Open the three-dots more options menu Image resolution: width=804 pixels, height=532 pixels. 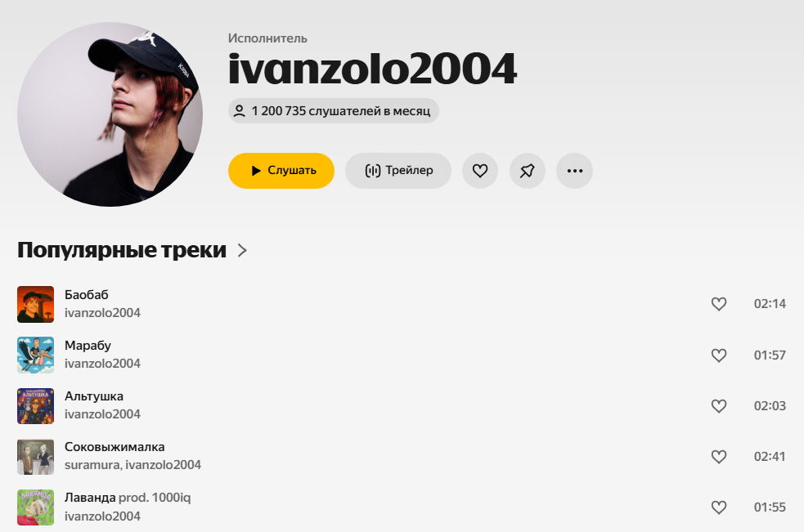[x=574, y=171]
